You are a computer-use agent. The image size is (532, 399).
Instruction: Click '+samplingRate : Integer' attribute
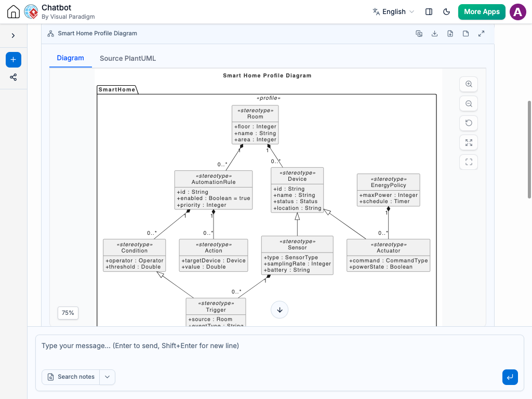pyautogui.click(x=297, y=264)
